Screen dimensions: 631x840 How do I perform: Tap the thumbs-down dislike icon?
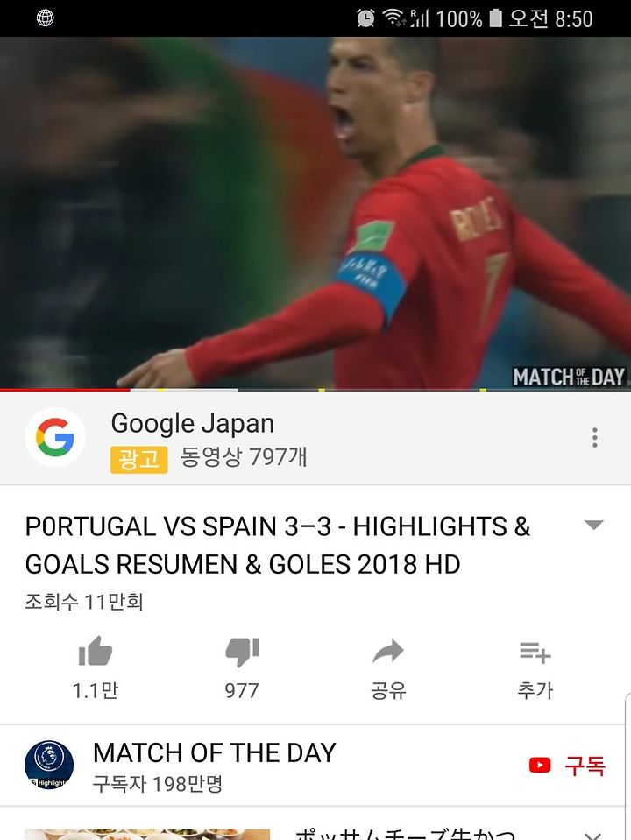tap(242, 652)
